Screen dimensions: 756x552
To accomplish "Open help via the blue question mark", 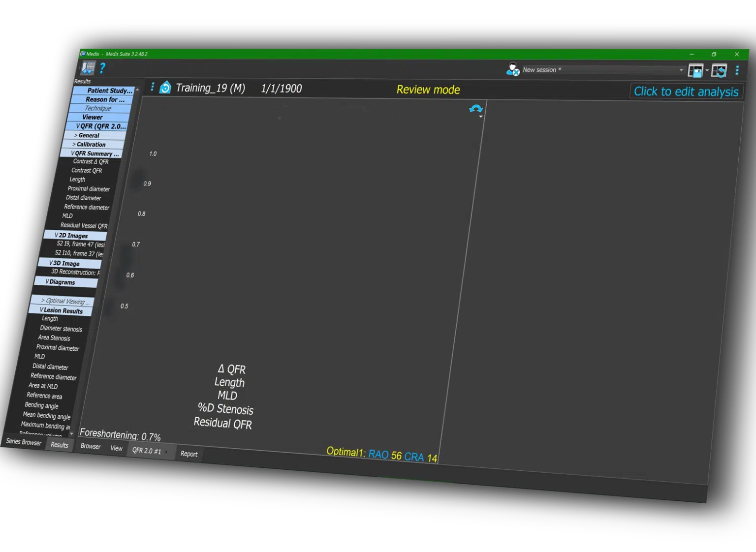I will pos(102,68).
